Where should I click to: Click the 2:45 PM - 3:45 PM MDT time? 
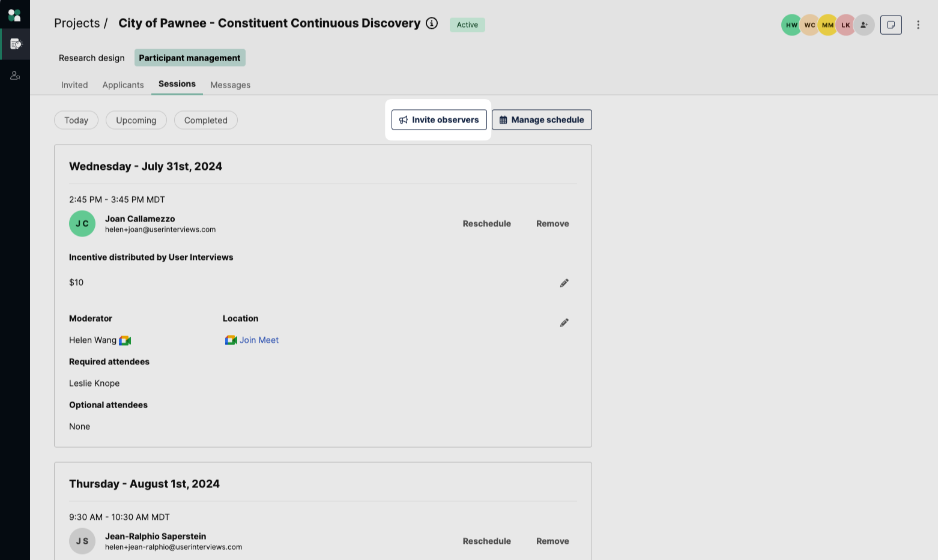pos(117,199)
